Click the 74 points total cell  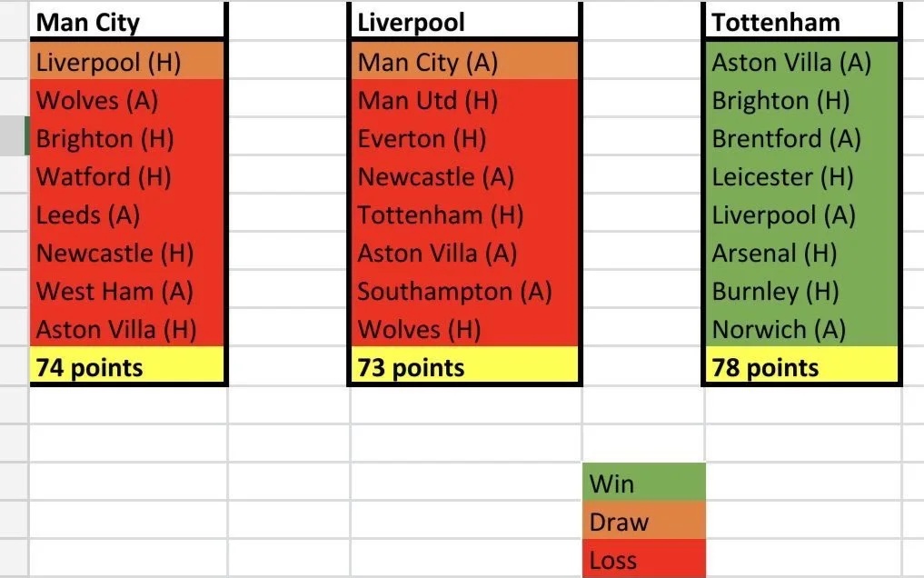coord(127,366)
